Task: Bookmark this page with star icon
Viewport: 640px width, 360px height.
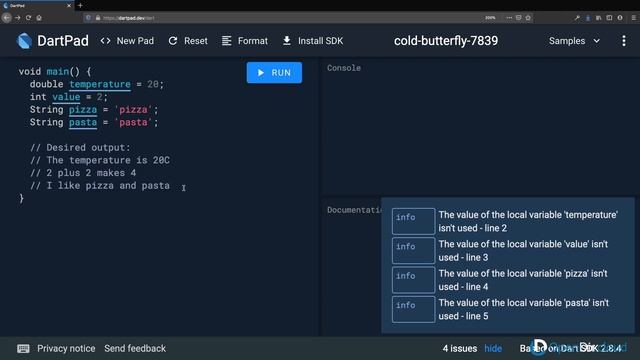Action: point(528,18)
